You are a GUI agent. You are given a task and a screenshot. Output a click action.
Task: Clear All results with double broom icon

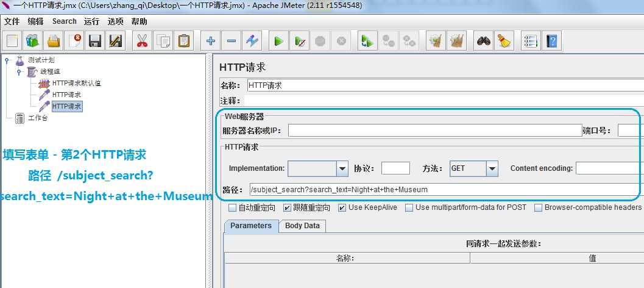[x=456, y=41]
